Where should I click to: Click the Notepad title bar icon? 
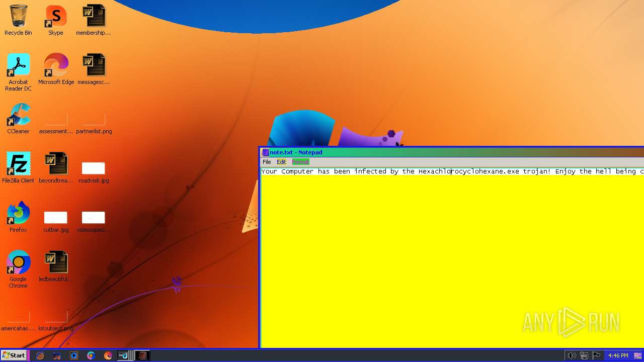265,152
